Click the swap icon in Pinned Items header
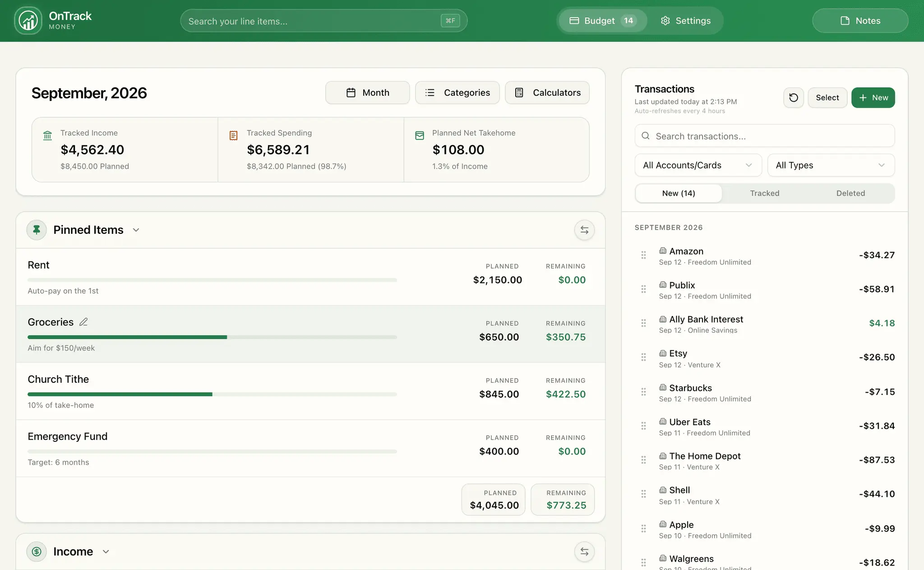This screenshot has width=924, height=570. [x=584, y=230]
